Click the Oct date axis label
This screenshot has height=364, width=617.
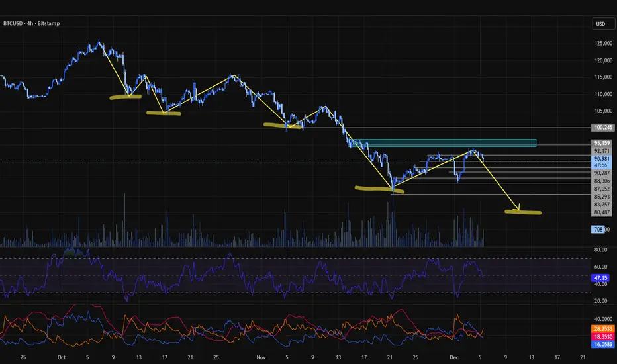(62, 357)
